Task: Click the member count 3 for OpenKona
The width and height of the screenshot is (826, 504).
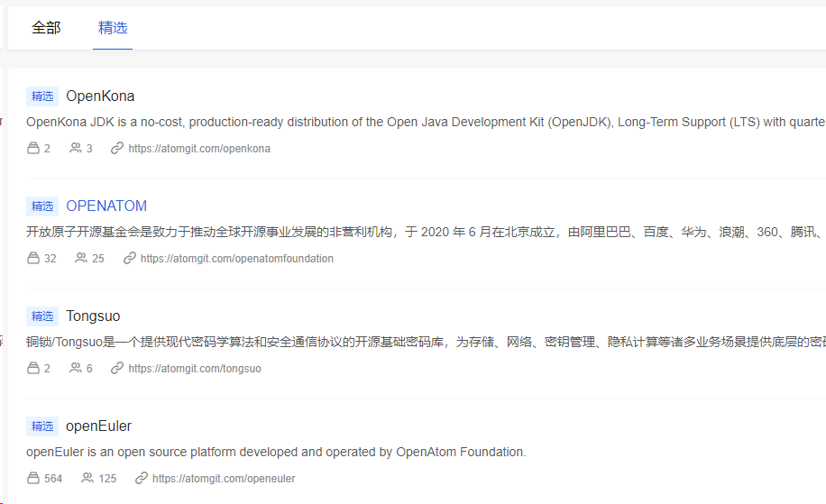Action: [x=89, y=149]
